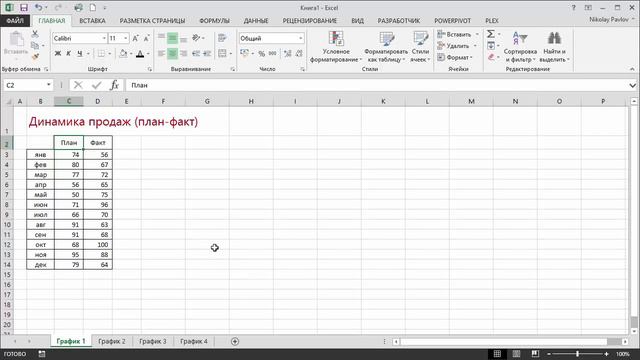640x360 pixels.
Task: Open Сортировка и фильтр menu
Action: pos(520,47)
